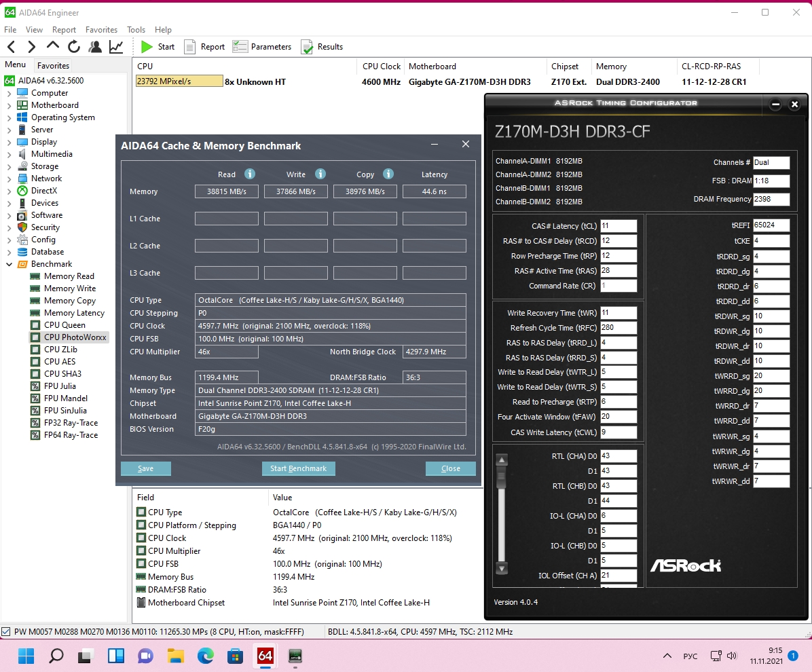The height and width of the screenshot is (672, 812).
Task: Expand the Multimedia tree node
Action: (9, 154)
